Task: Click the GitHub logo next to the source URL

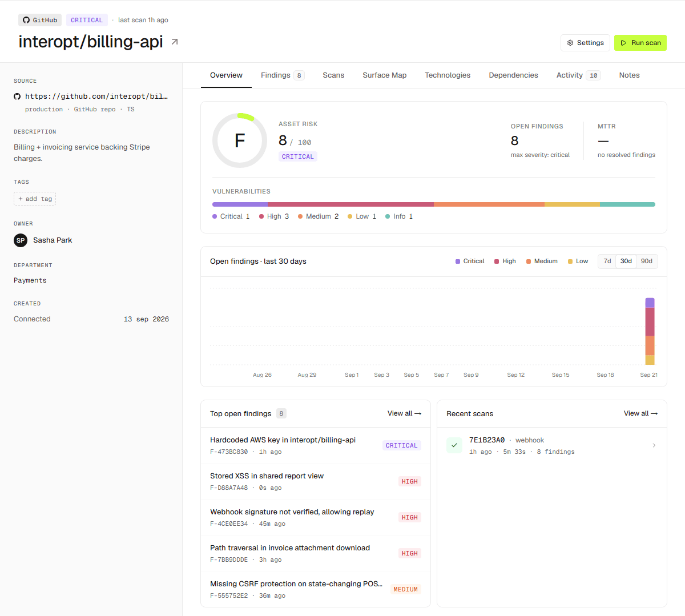Action: tap(17, 96)
